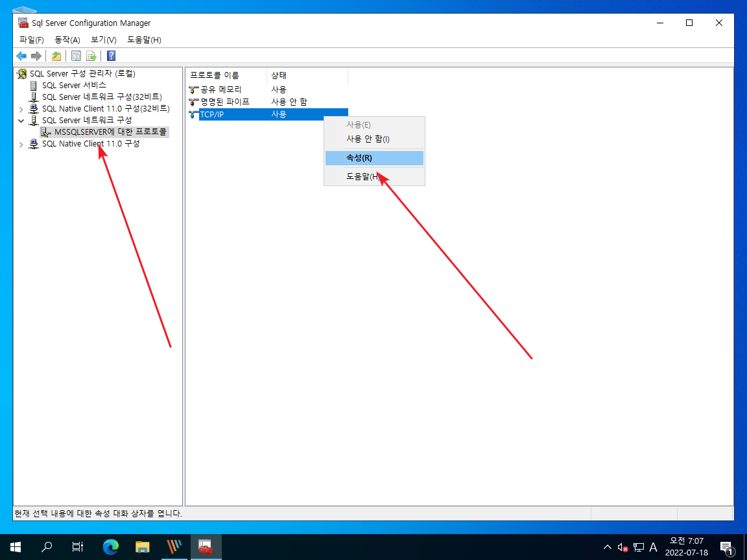The width and height of the screenshot is (747, 560).
Task: Click the 사용 status of TCP/IP
Action: click(279, 114)
